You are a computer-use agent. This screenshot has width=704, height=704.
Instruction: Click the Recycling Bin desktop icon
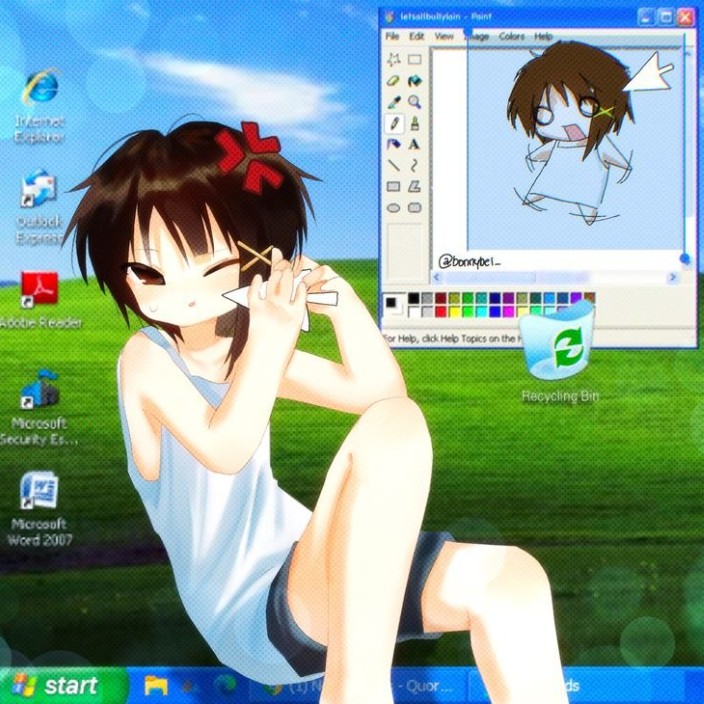[560, 345]
